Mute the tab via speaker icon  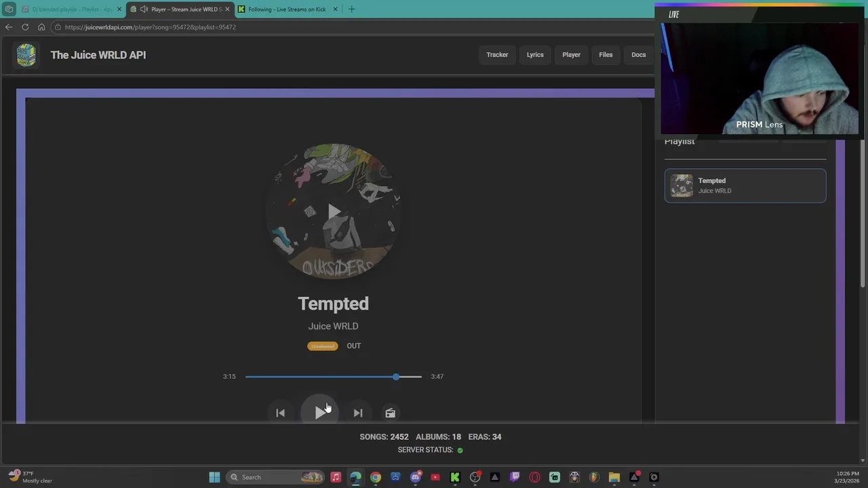(144, 9)
